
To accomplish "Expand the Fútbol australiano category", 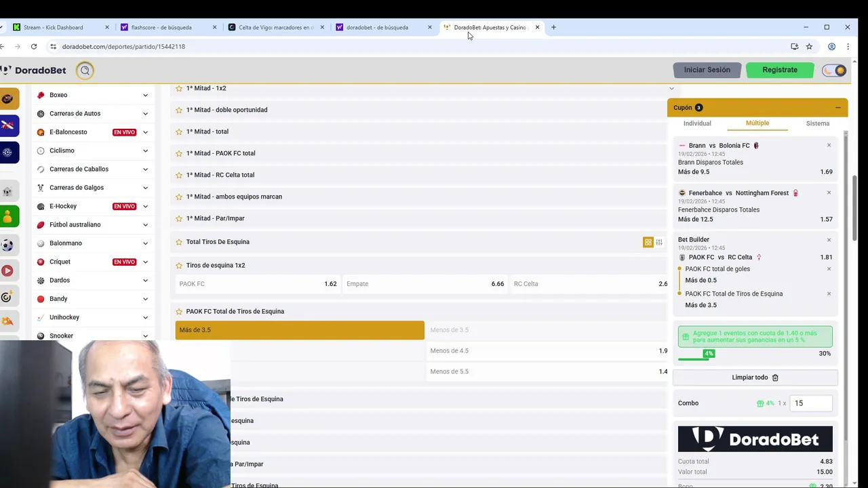I will (x=145, y=225).
